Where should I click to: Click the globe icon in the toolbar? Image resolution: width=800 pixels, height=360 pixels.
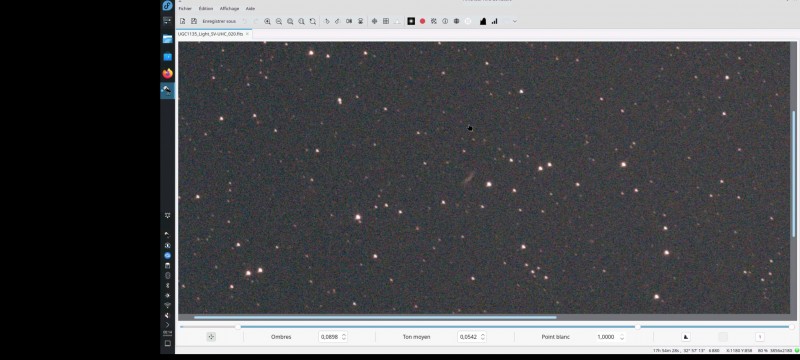coord(456,21)
